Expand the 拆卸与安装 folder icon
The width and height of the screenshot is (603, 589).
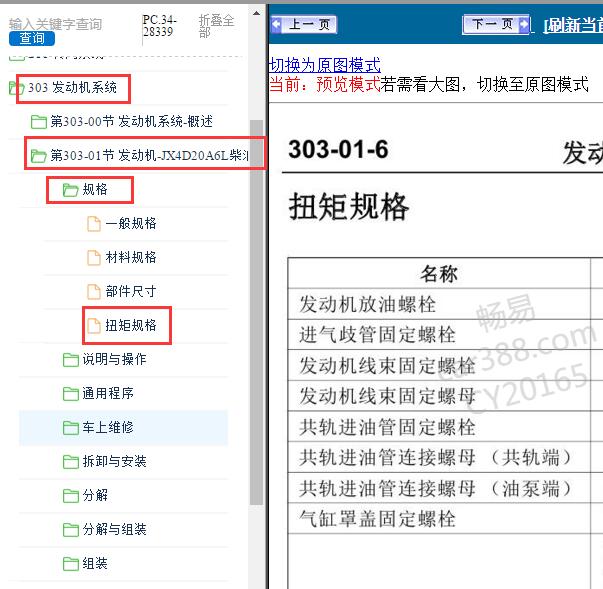[70, 462]
